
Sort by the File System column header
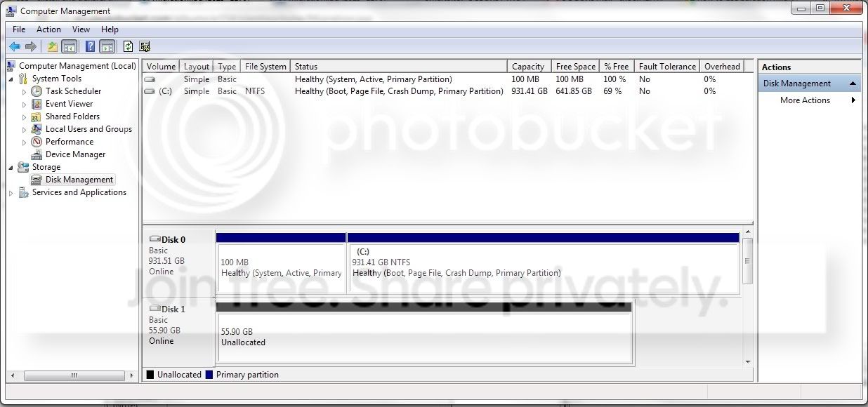[x=265, y=67]
